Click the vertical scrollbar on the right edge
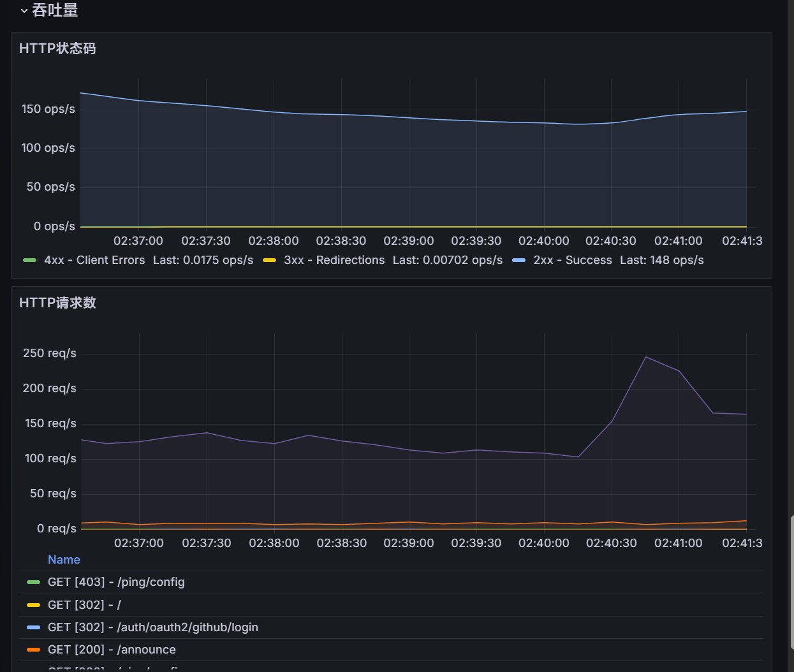794x672 pixels. tap(791, 593)
